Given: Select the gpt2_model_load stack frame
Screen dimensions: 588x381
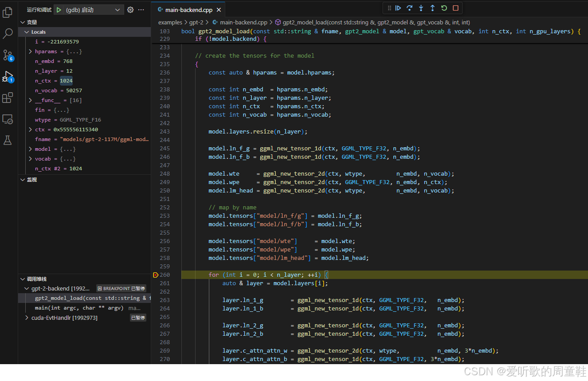Looking at the screenshot, I should coord(84,298).
